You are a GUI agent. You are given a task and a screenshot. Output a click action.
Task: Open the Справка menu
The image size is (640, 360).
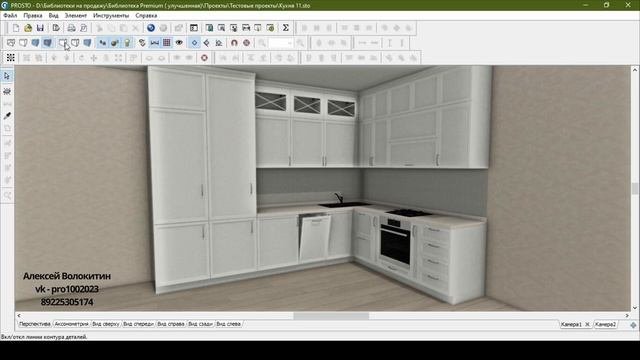[146, 16]
